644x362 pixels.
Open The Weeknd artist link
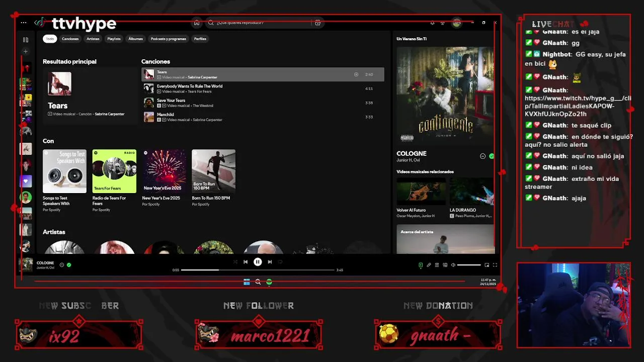pyautogui.click(x=203, y=106)
